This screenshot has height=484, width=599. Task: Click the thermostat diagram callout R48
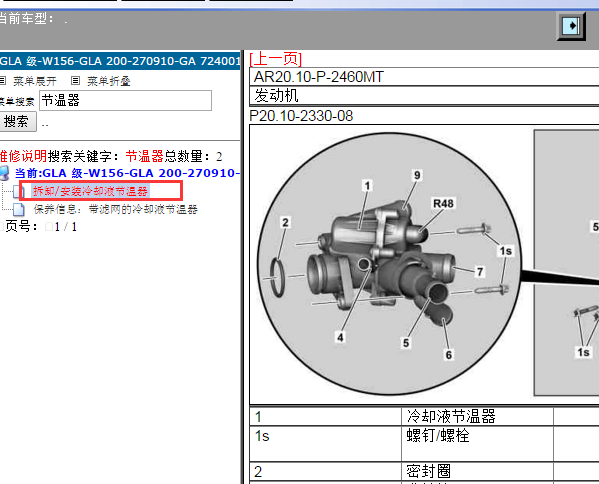pyautogui.click(x=443, y=203)
